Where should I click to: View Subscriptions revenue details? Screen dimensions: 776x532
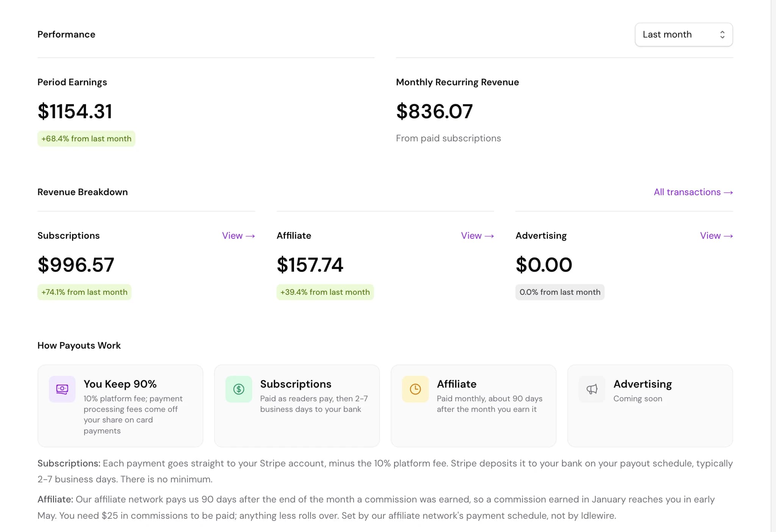tap(238, 236)
